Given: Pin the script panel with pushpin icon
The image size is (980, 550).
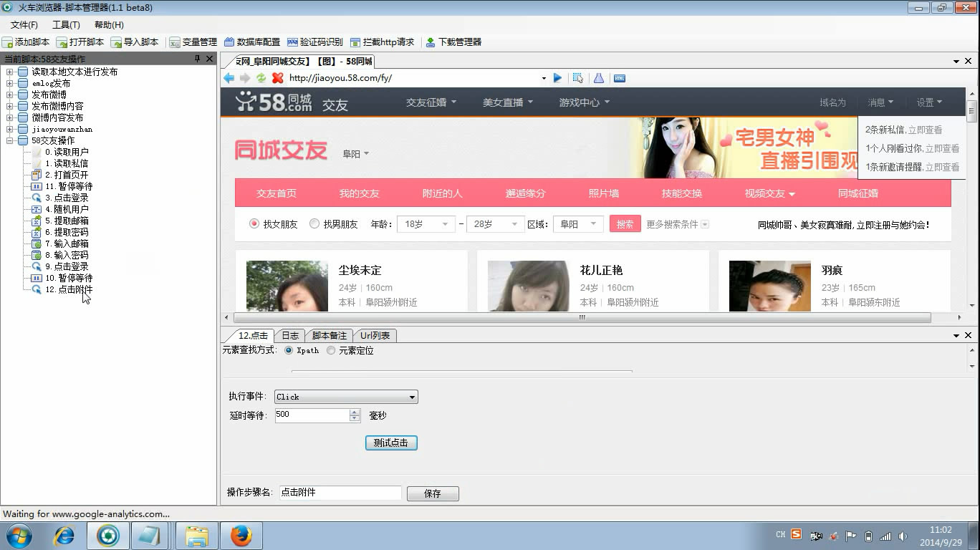Looking at the screenshot, I should 198,59.
